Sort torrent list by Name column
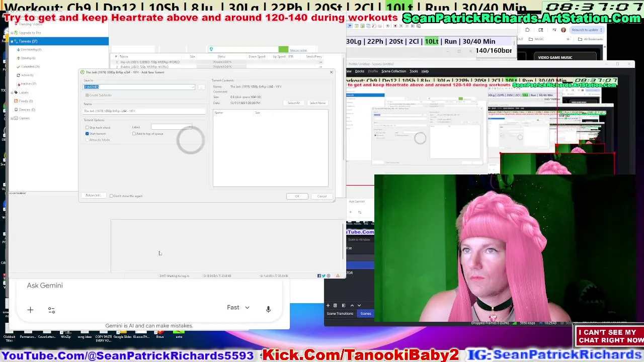 (124, 56)
